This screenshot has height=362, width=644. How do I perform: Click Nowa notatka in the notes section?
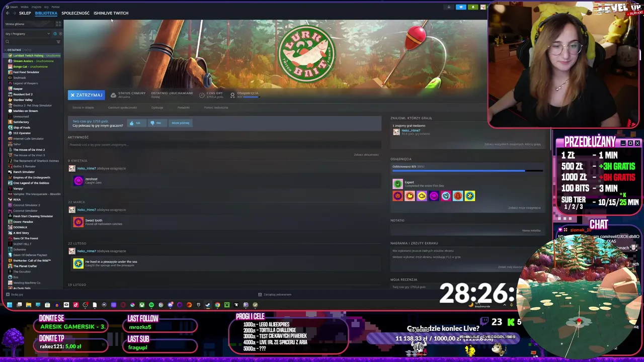531,231
